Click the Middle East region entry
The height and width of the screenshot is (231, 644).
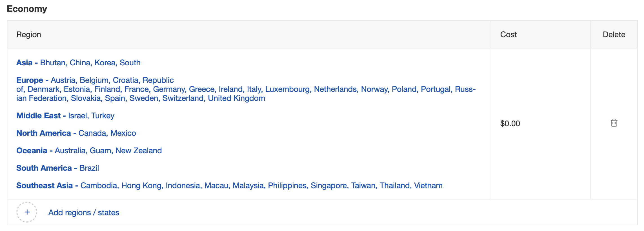(65, 115)
